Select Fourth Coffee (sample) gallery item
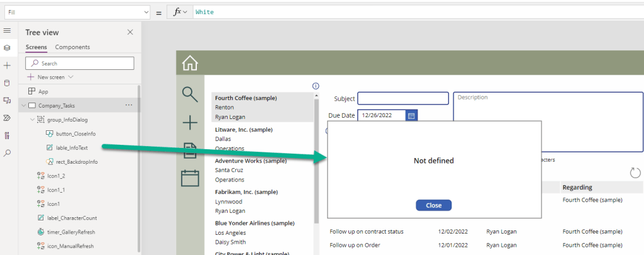This screenshot has height=255, width=644. [262, 107]
